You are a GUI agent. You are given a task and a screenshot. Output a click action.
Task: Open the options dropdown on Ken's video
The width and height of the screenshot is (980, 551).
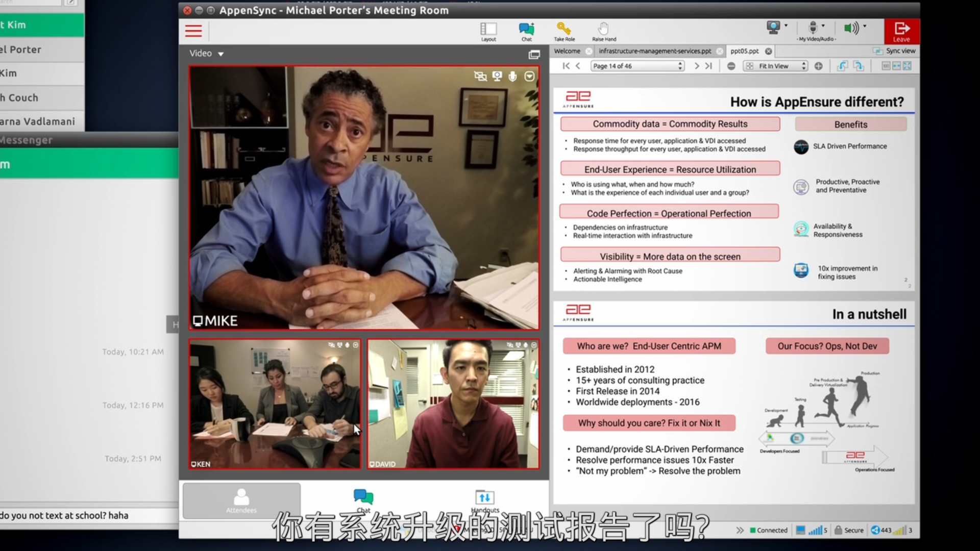pos(356,345)
